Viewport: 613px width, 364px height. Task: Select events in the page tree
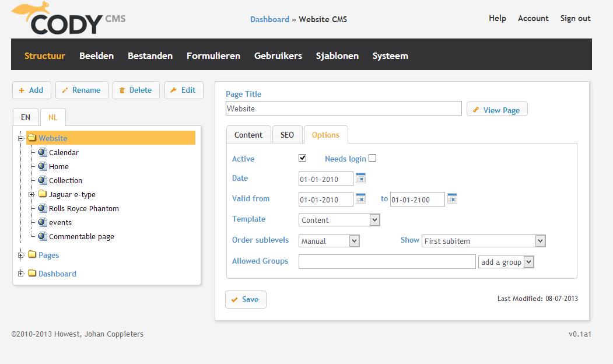click(60, 222)
